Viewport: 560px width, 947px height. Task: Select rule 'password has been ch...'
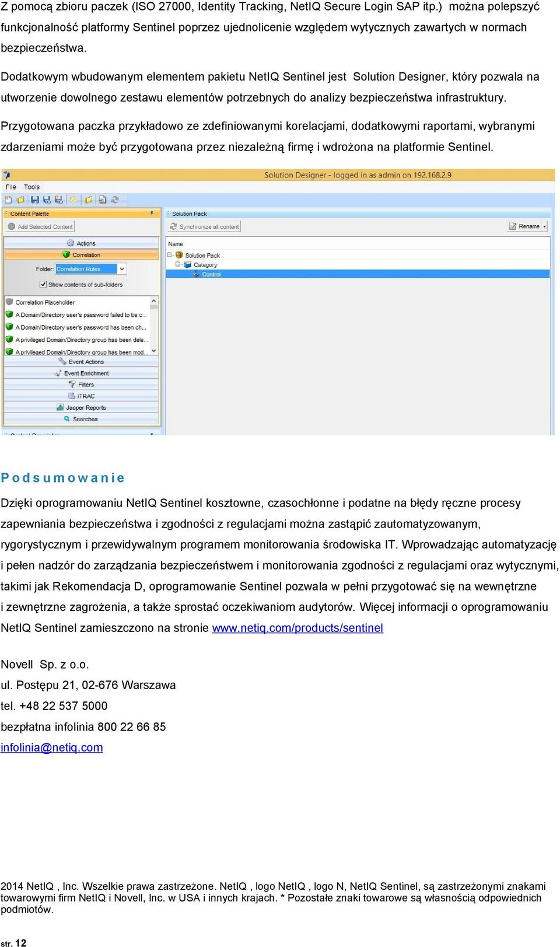pyautogui.click(x=80, y=327)
